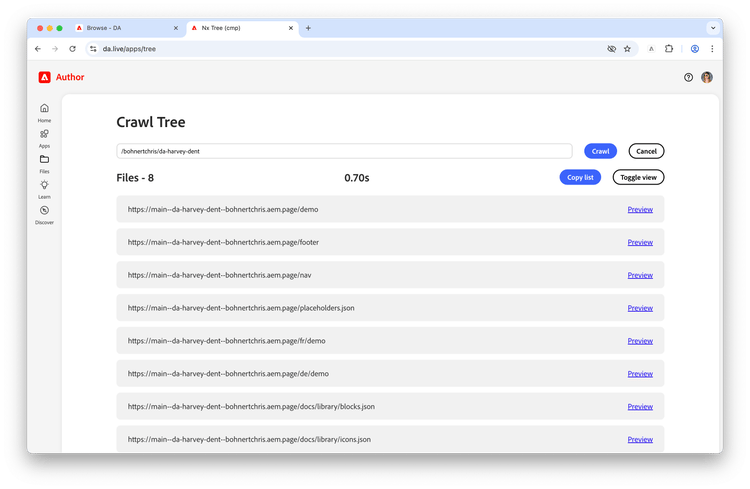Preview the blocks.json link
The height and width of the screenshot is (489, 750).
[640, 407]
